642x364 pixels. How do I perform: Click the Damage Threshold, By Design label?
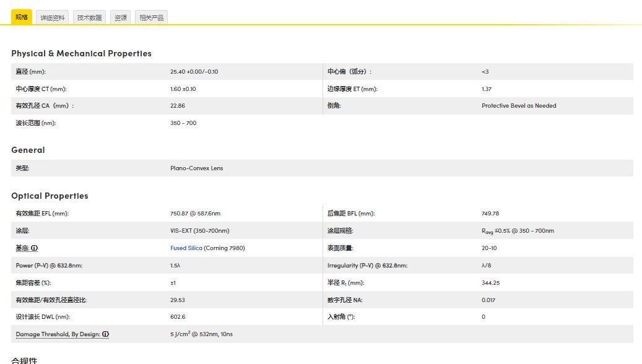point(58,334)
